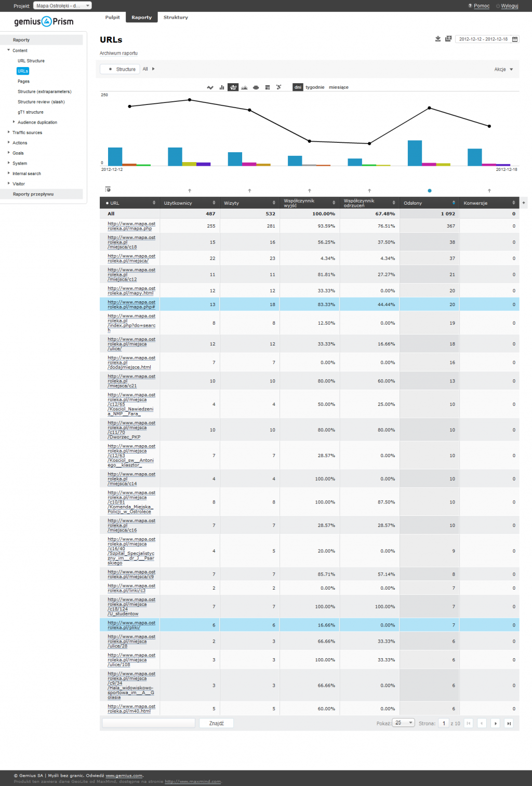Image resolution: width=532 pixels, height=786 pixels.
Task: Switch to the bar chart icon
Action: pos(222,87)
